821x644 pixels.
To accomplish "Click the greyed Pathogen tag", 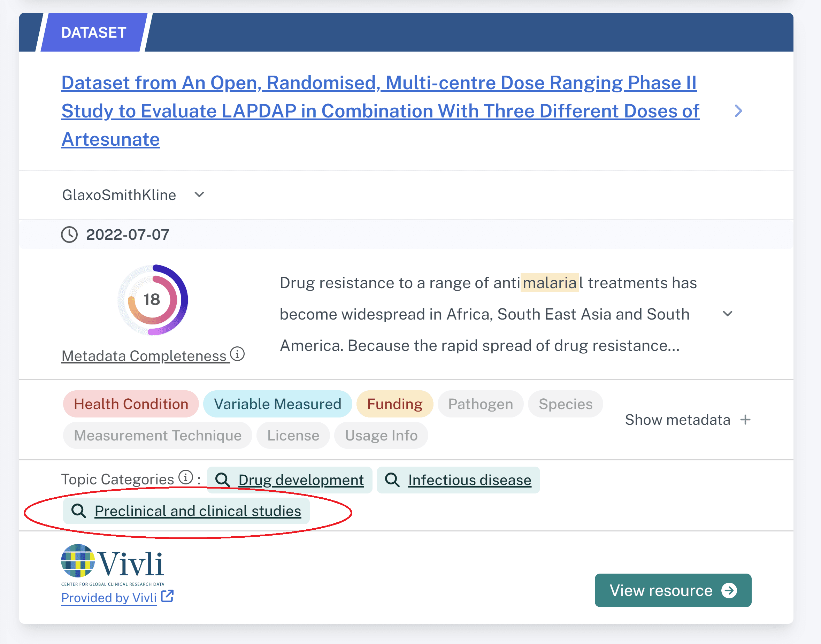I will point(480,404).
